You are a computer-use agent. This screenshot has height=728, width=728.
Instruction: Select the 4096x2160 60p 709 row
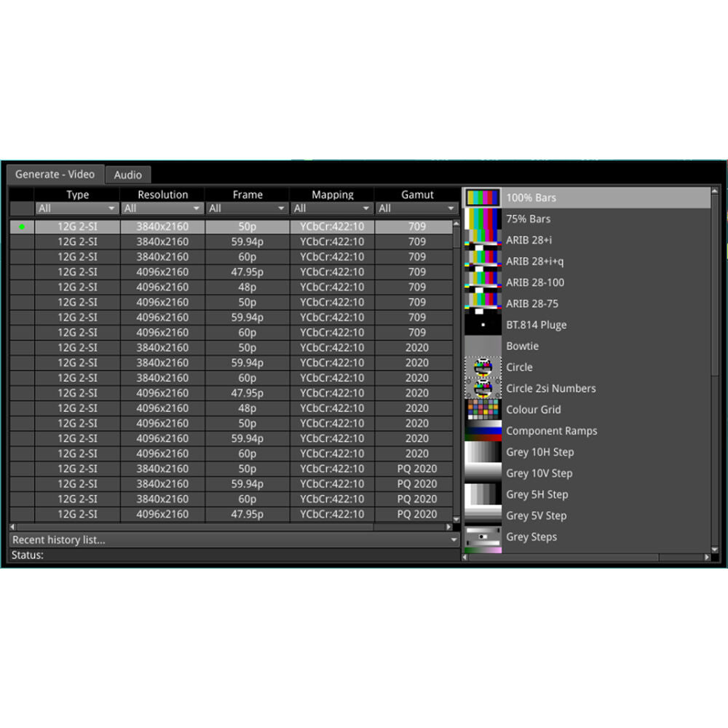tap(232, 333)
